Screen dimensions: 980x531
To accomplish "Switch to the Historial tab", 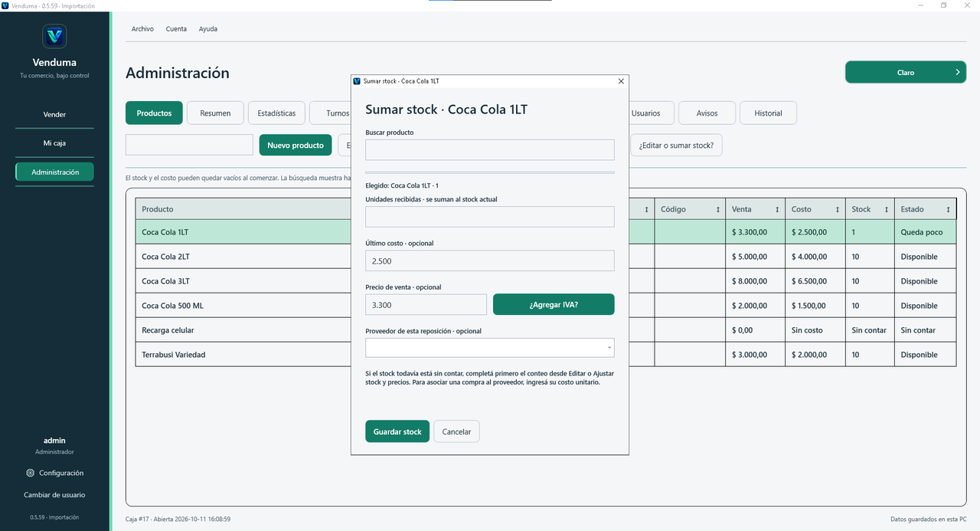I will coord(768,113).
